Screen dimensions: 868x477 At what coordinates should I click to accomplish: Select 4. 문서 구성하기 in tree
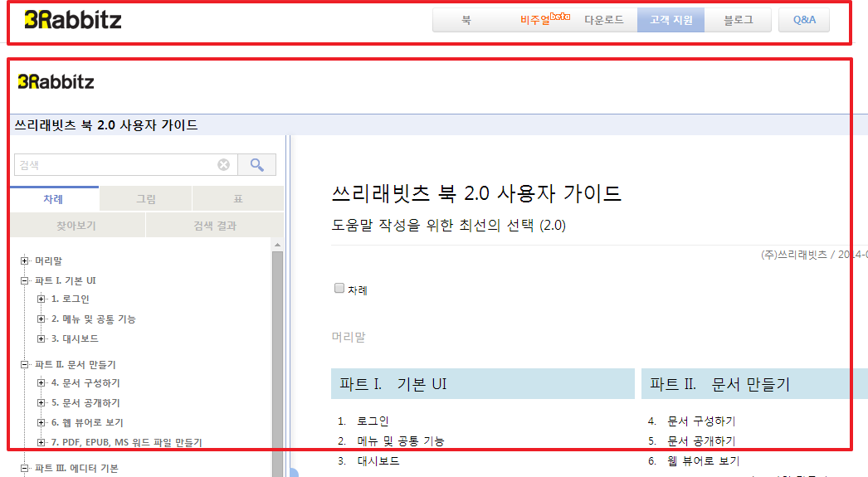tap(85, 383)
